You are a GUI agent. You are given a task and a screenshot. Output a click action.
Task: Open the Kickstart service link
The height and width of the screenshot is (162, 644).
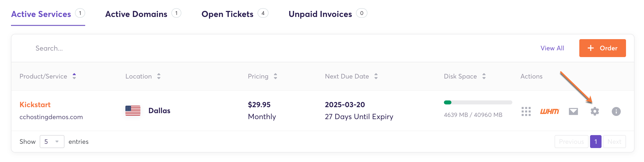[x=35, y=105]
